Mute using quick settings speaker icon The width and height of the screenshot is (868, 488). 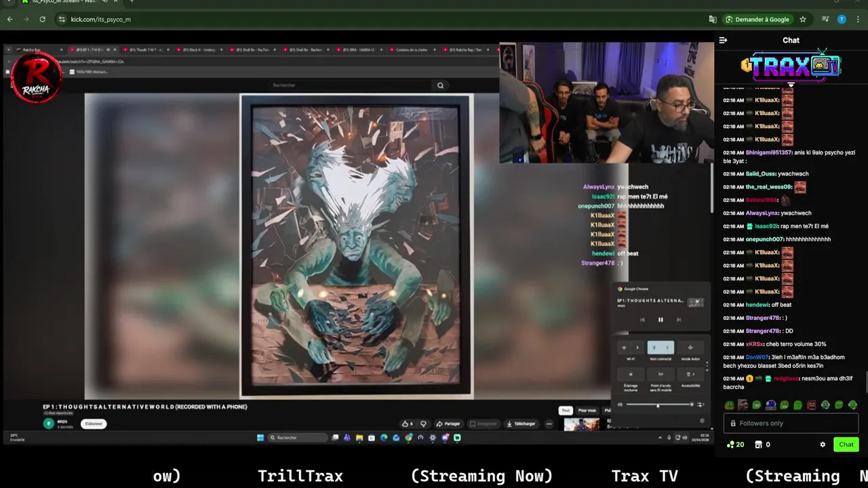(620, 405)
